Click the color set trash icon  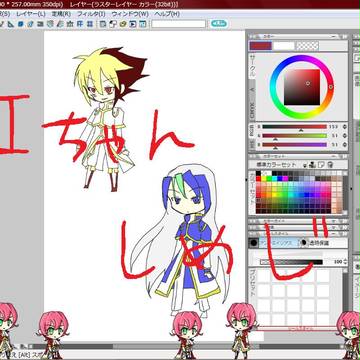pos(330,165)
